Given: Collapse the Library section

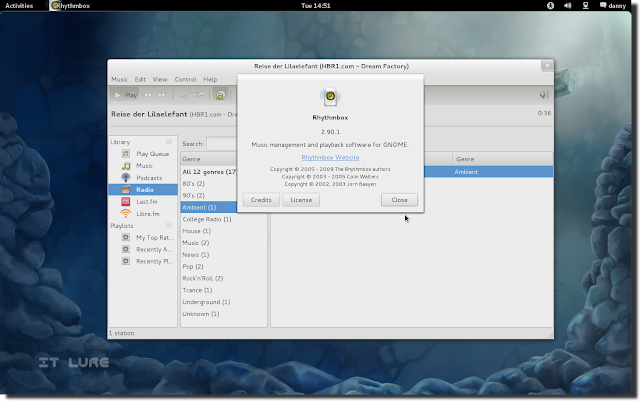Looking at the screenshot, I should (x=169, y=142).
